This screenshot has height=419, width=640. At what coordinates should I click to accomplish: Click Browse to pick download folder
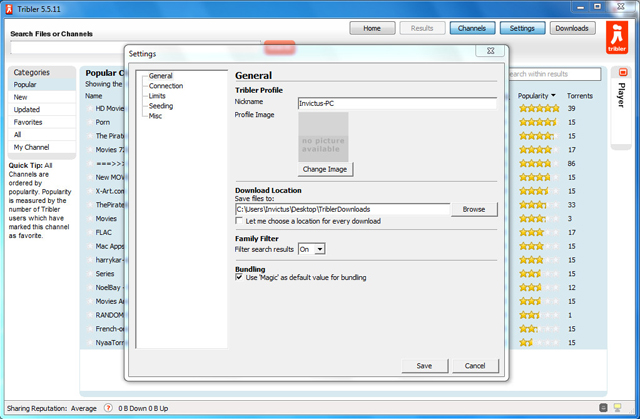pyautogui.click(x=473, y=209)
